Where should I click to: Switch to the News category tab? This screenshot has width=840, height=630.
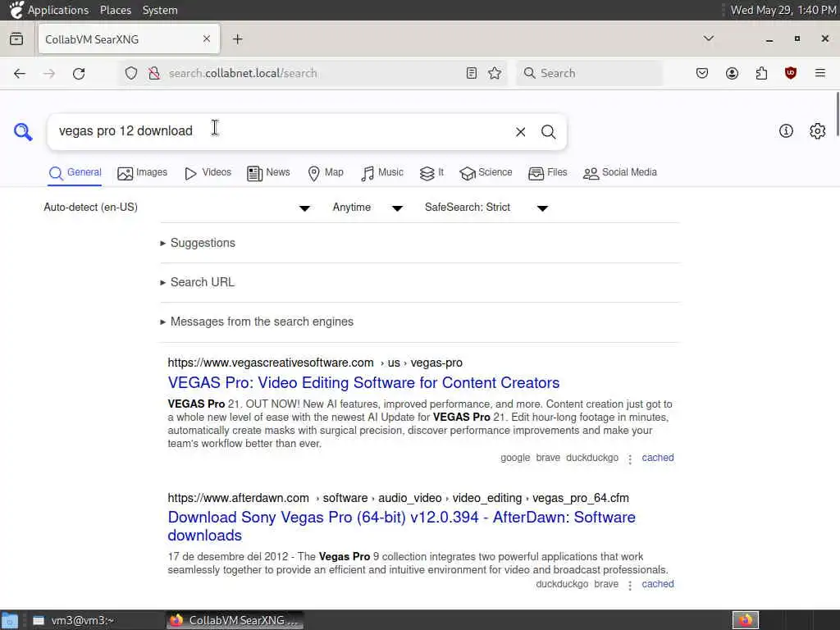coord(268,172)
